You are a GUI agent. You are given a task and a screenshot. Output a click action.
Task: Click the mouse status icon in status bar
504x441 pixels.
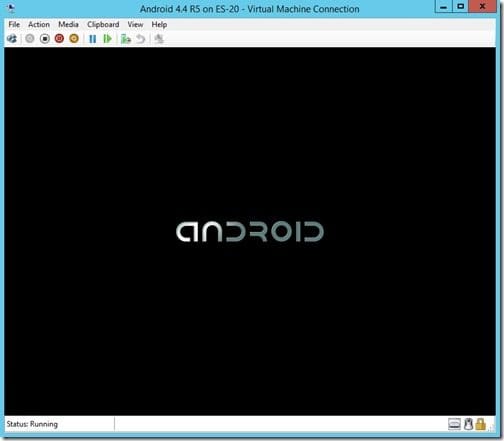click(x=468, y=424)
